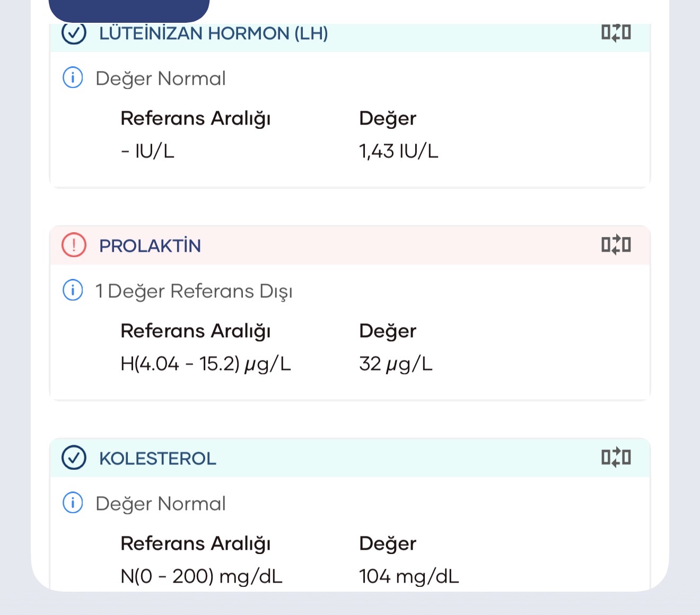This screenshot has width=700, height=615.
Task: Tap the Kolesterol Değer Normal status text
Action: 160,504
